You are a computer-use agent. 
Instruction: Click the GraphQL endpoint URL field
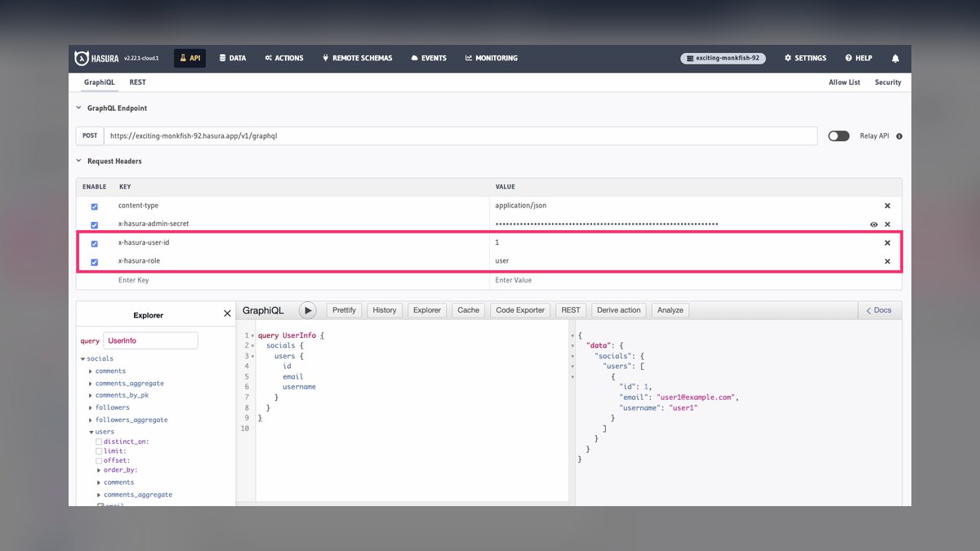tap(461, 136)
